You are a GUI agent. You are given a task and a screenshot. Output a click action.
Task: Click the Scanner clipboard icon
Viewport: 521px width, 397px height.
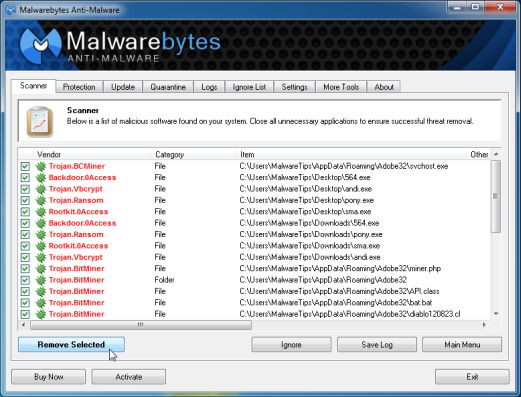click(x=40, y=122)
